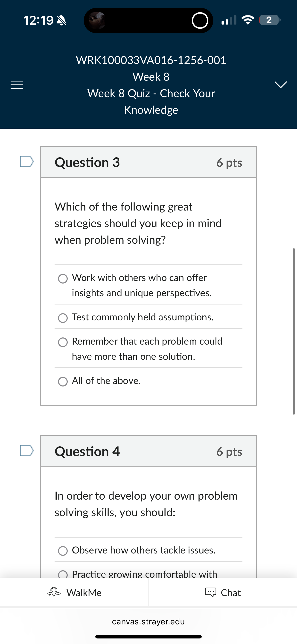
Task: Choose 'Remember that each problem' radio option
Action: click(63, 342)
